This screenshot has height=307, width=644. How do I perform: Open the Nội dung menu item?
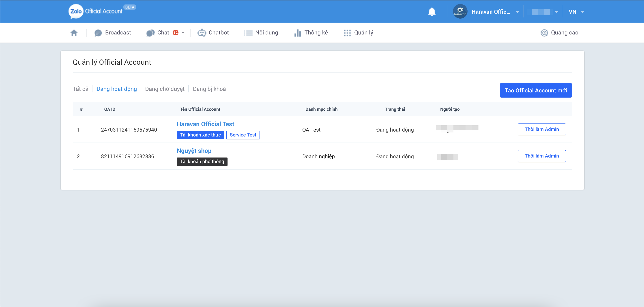coord(266,33)
